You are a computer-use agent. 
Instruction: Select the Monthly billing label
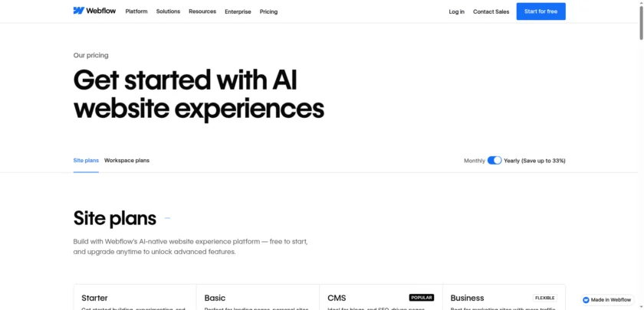(475, 161)
